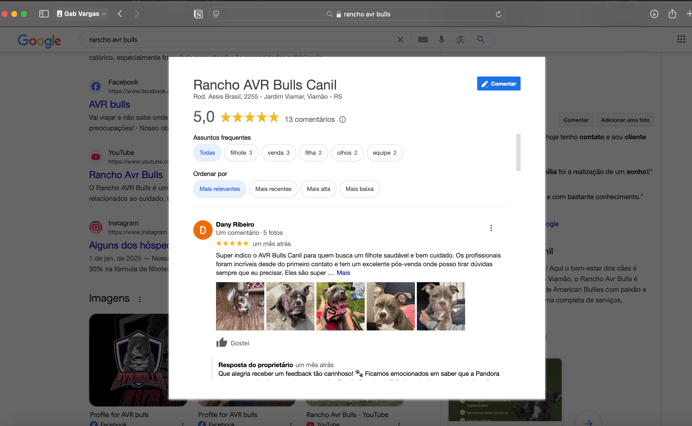Viewport: 692px width, 426px height.
Task: Open first dog photo in review
Action: coord(240,306)
